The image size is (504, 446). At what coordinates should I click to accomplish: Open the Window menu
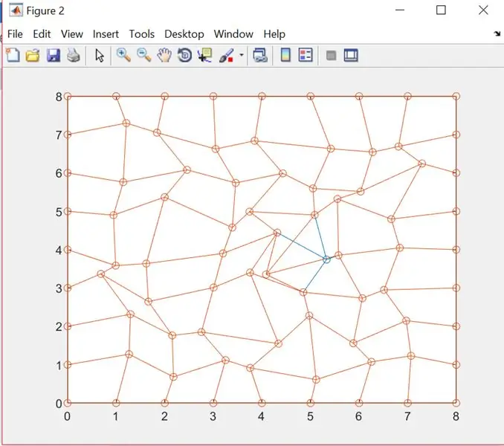pyautogui.click(x=233, y=34)
